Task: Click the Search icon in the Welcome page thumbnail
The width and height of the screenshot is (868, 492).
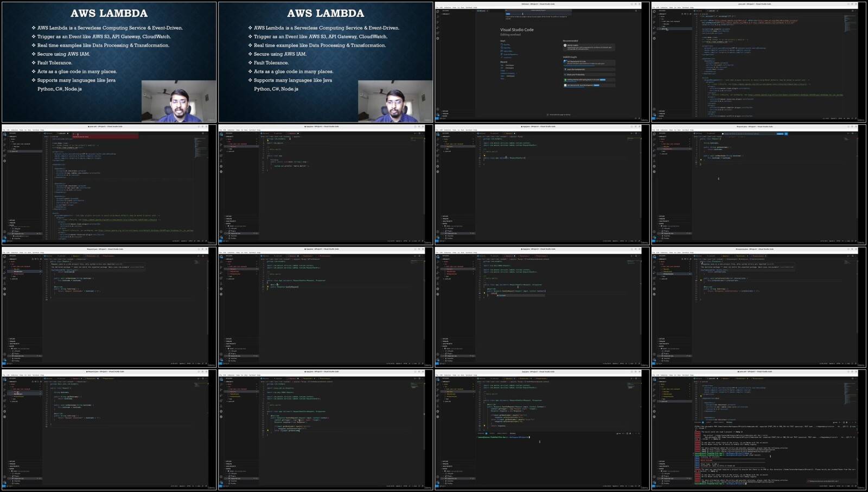Action: tap(438, 17)
